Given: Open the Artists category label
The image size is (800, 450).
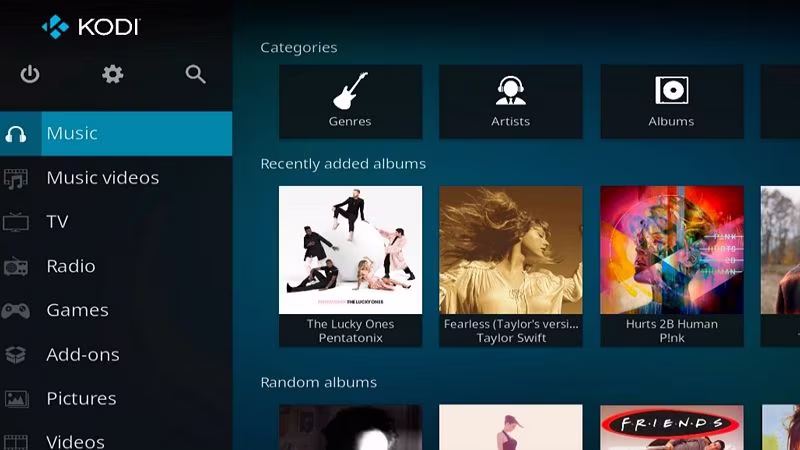Looking at the screenshot, I should pos(511,121).
